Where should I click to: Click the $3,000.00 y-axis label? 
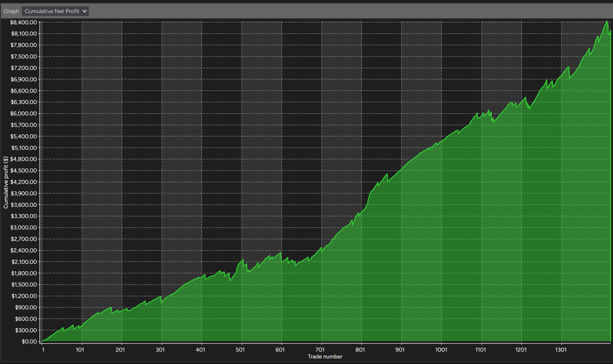24,228
